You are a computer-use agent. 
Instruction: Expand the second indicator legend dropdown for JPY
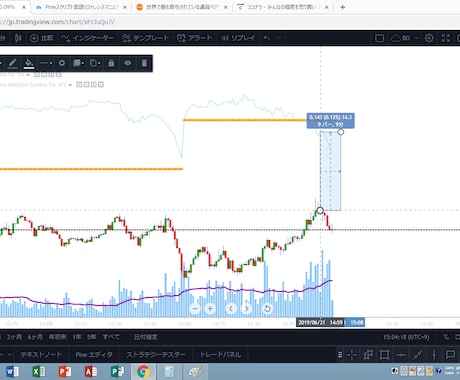[70, 85]
